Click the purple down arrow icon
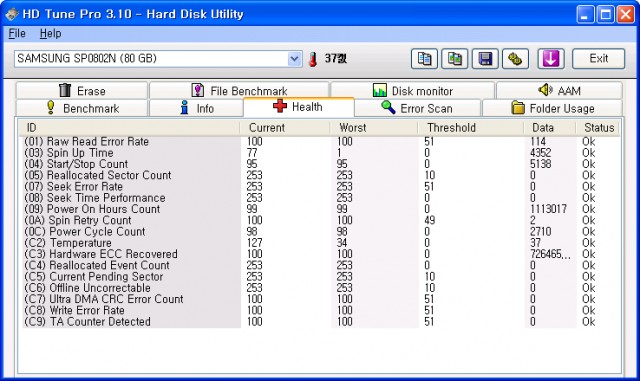 551,59
